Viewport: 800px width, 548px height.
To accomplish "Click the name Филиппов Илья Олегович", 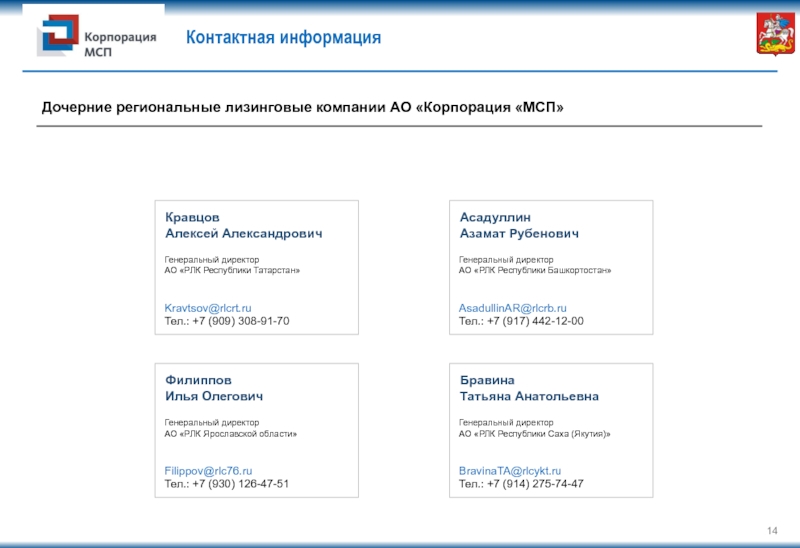I will (214, 388).
